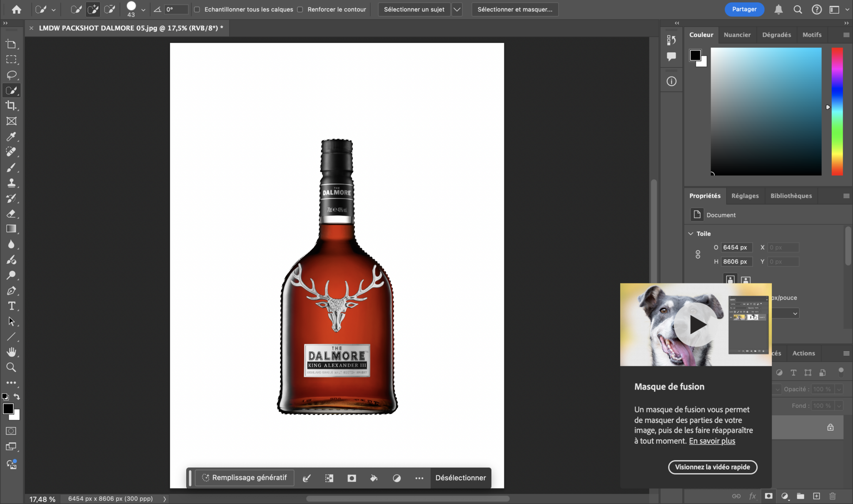Image resolution: width=853 pixels, height=504 pixels.
Task: Open the notifications bell
Action: click(778, 9)
